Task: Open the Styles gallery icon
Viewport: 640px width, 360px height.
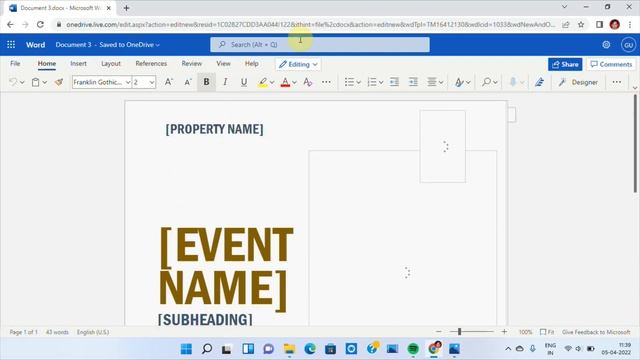Action: click(459, 82)
